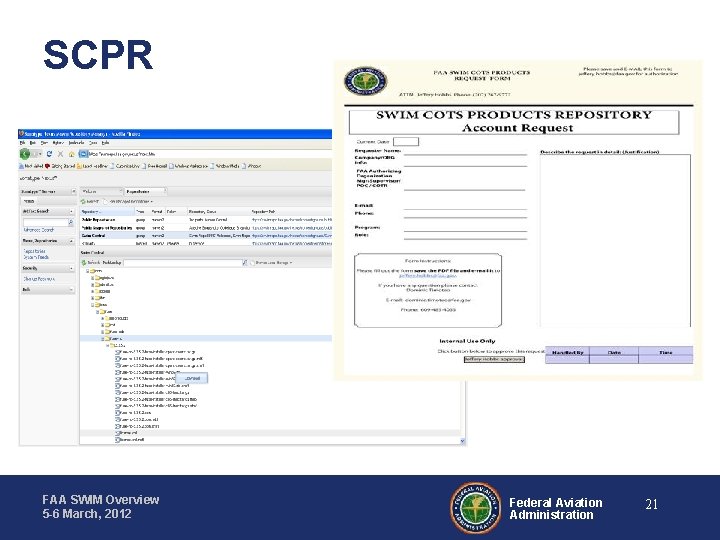Click the cell under the Date column header
Image resolution: width=720 pixels, height=540 pixels.
(x=614, y=360)
